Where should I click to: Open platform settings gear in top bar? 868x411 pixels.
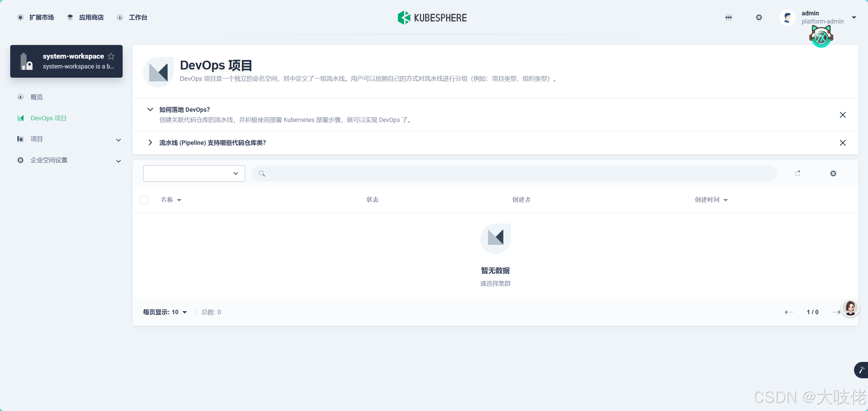[x=759, y=17]
